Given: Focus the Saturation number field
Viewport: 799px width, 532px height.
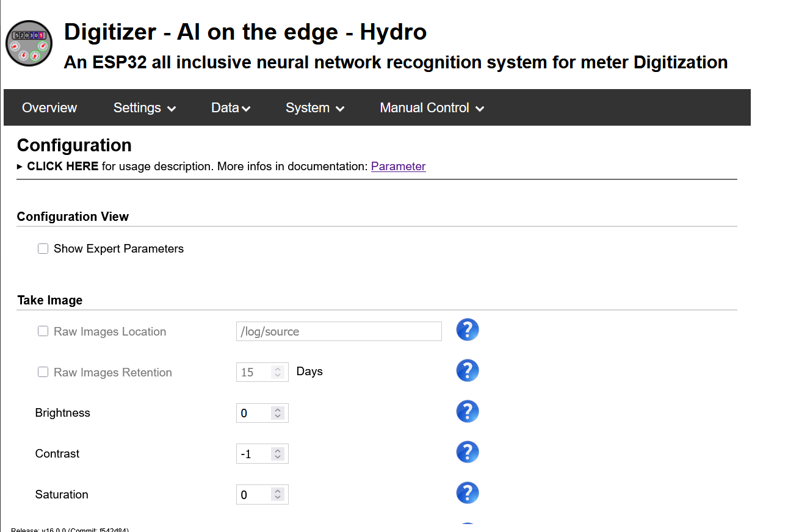Looking at the screenshot, I should click(x=254, y=495).
